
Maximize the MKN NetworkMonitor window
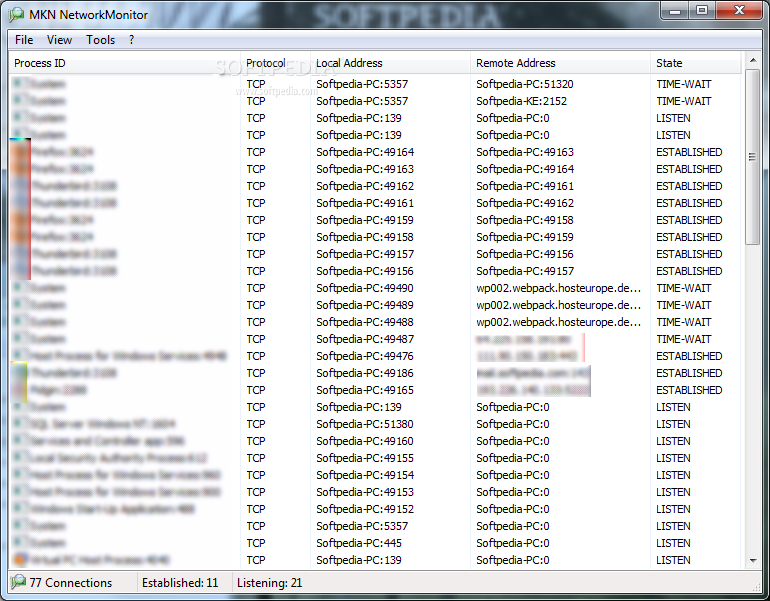[x=702, y=11]
